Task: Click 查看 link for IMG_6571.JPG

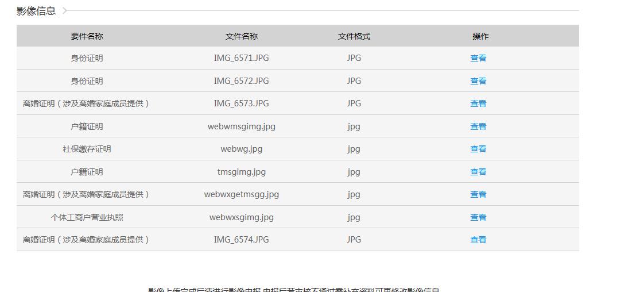Action: coord(478,58)
